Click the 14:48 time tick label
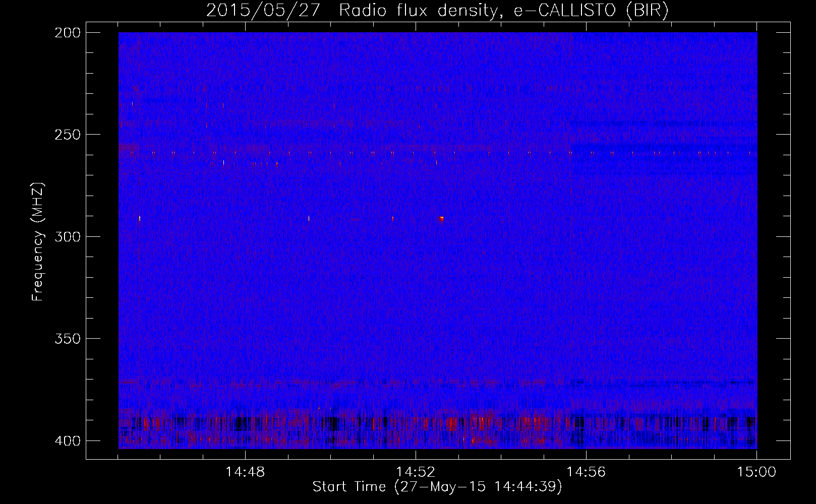The width and height of the screenshot is (816, 504). click(x=245, y=472)
